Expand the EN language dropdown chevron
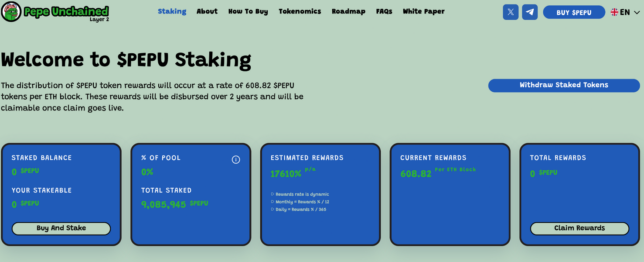 [637, 13]
